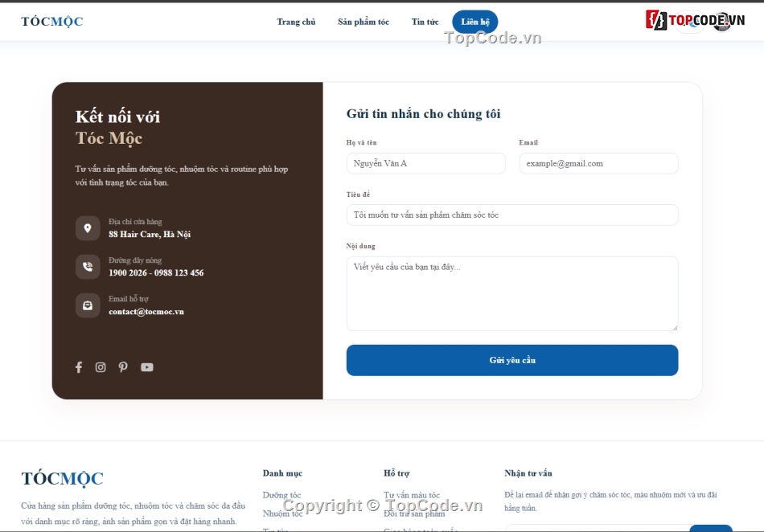Click the textarea resize handle corner
The width and height of the screenshot is (764, 532).
tap(675, 328)
